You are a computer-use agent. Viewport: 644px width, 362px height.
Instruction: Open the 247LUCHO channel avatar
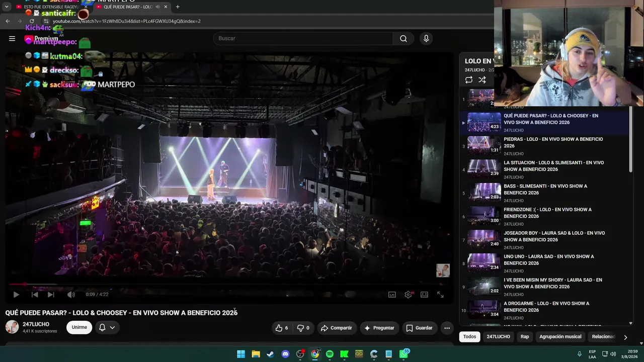tap(12, 327)
